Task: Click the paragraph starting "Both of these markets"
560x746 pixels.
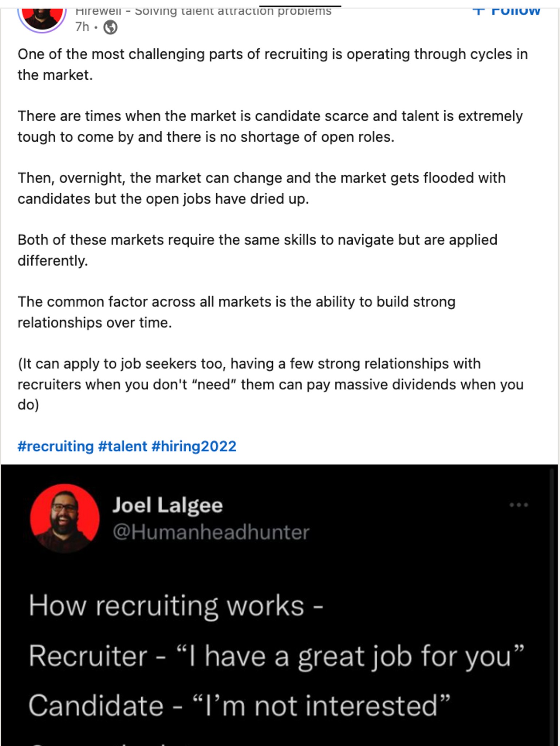Action: (257, 250)
